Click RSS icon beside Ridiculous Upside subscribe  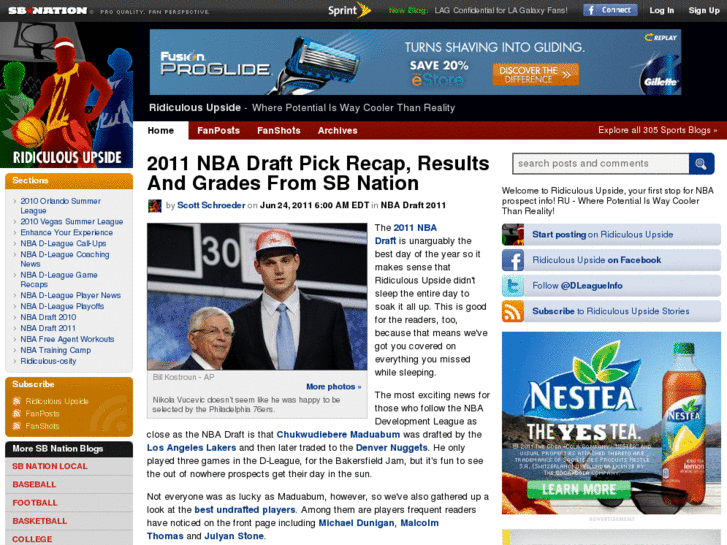17,401
